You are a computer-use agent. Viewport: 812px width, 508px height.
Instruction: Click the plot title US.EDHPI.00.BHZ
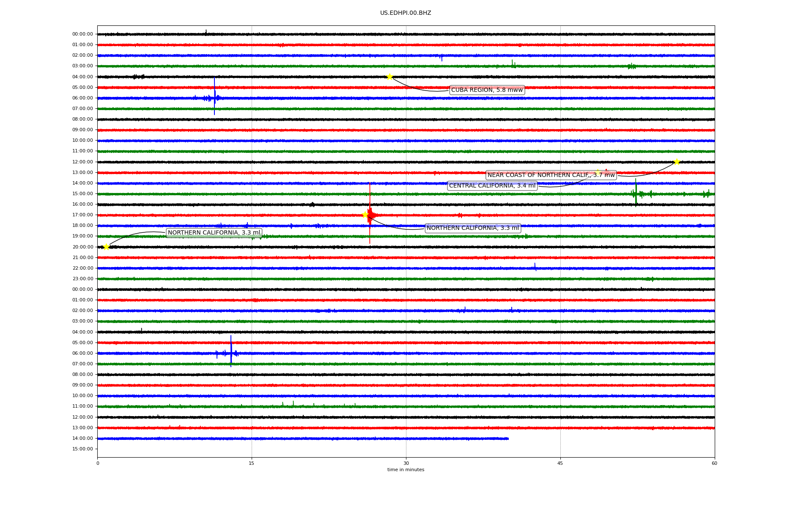(405, 13)
